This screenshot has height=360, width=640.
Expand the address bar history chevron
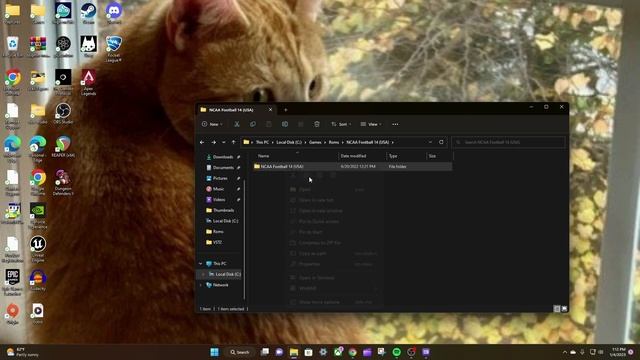tap(430, 142)
